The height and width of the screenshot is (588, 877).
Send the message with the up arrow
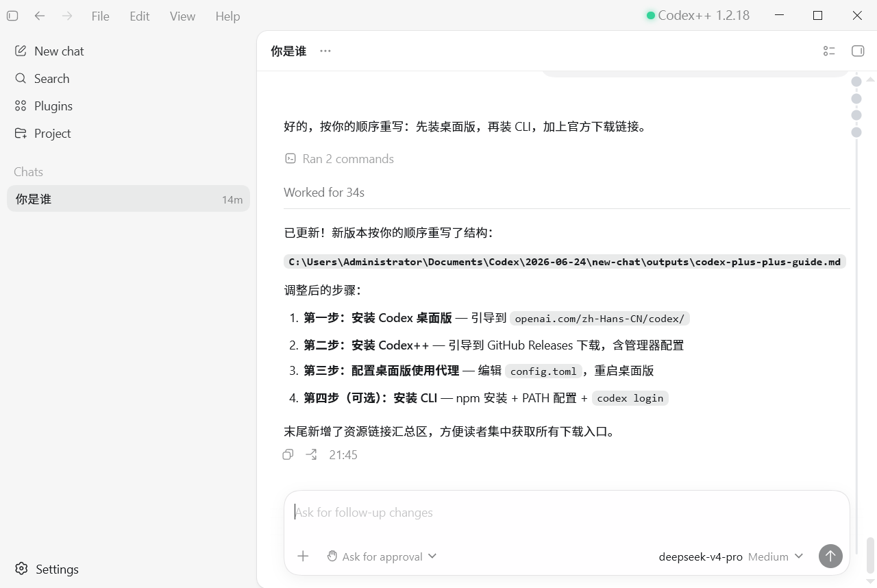click(x=830, y=556)
